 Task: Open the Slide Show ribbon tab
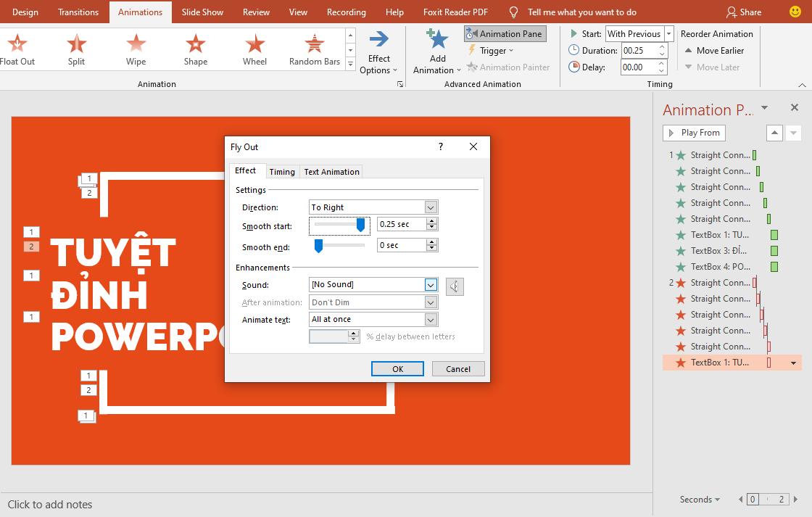(x=202, y=12)
